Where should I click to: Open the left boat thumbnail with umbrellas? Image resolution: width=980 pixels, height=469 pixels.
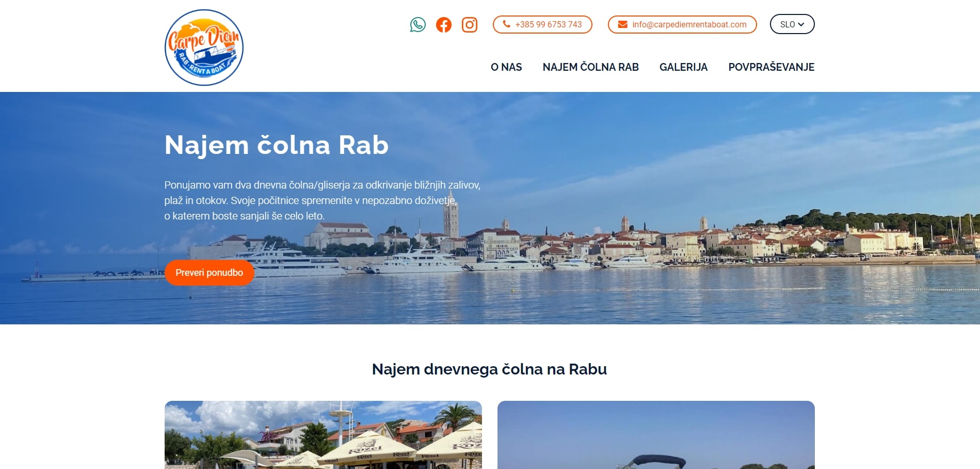[x=323, y=435]
